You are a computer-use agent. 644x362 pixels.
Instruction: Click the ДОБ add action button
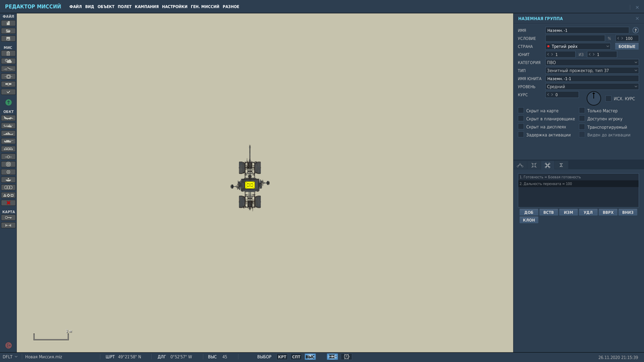click(529, 213)
